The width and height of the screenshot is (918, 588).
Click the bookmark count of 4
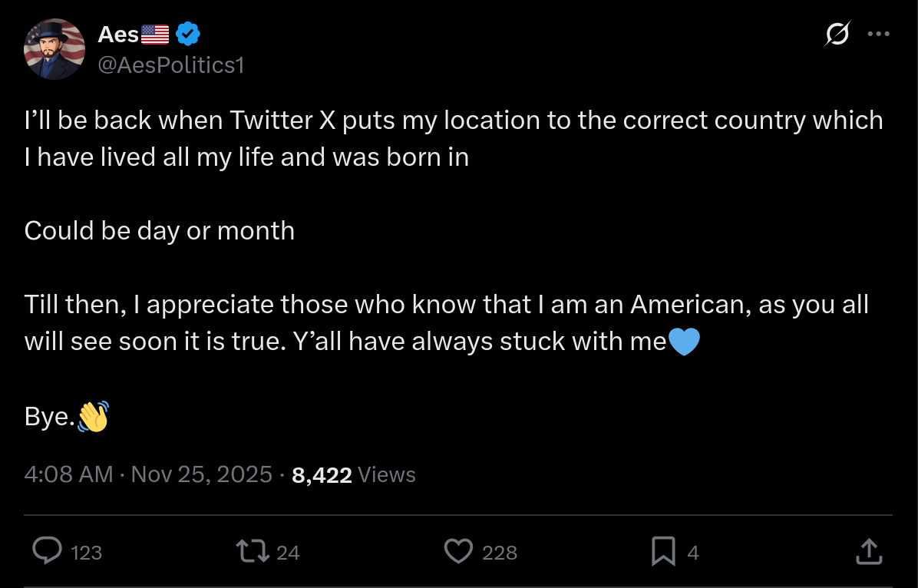[x=693, y=553]
